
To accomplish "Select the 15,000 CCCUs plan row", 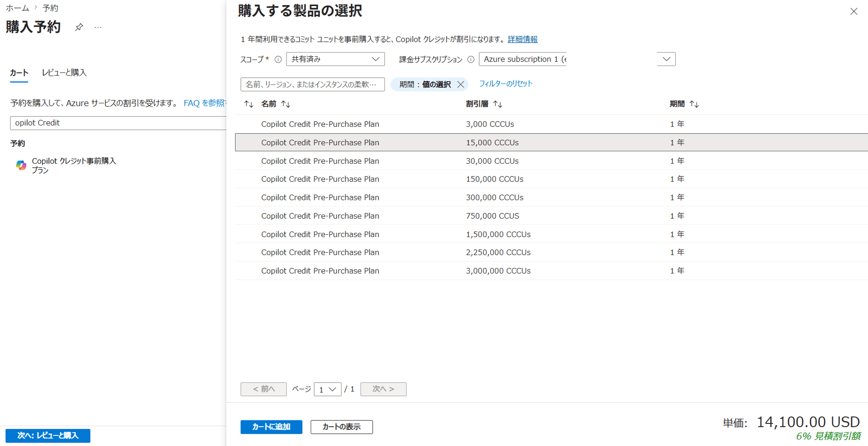I will (551, 142).
